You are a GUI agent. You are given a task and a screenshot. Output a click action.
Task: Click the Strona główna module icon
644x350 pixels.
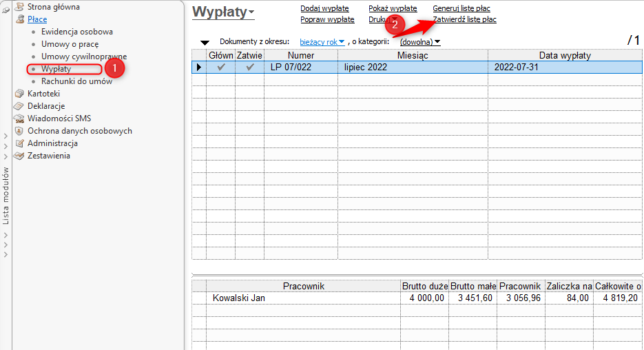click(x=19, y=7)
